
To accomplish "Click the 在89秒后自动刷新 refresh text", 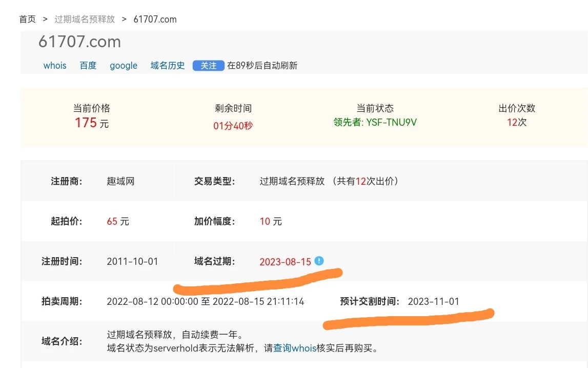I will tap(262, 66).
